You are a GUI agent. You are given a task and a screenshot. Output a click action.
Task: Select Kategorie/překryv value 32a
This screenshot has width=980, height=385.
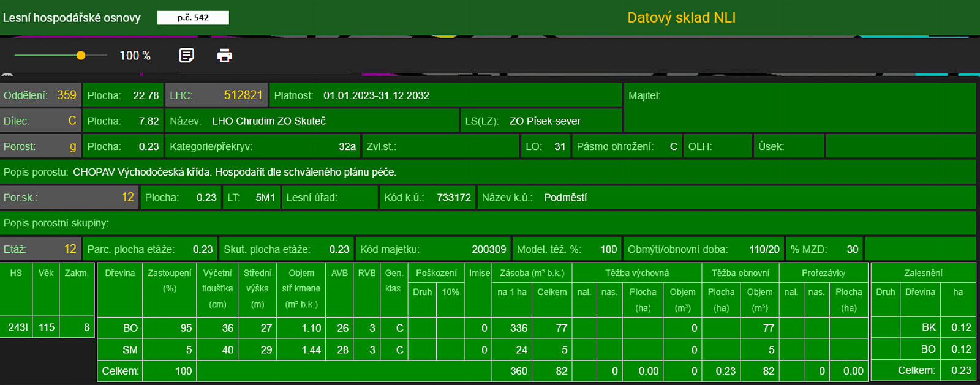coord(347,147)
